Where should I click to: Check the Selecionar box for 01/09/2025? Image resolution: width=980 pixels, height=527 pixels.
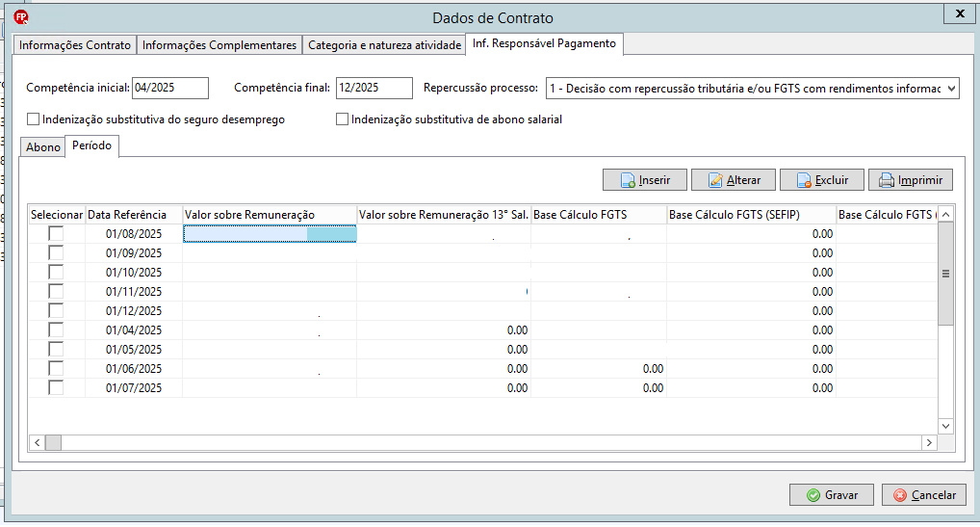(x=56, y=253)
